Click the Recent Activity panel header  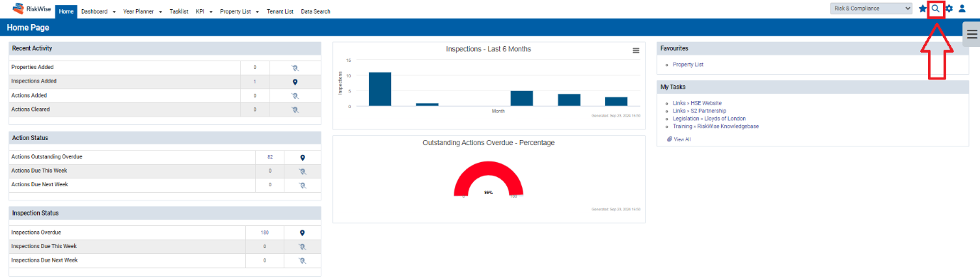tap(164, 48)
